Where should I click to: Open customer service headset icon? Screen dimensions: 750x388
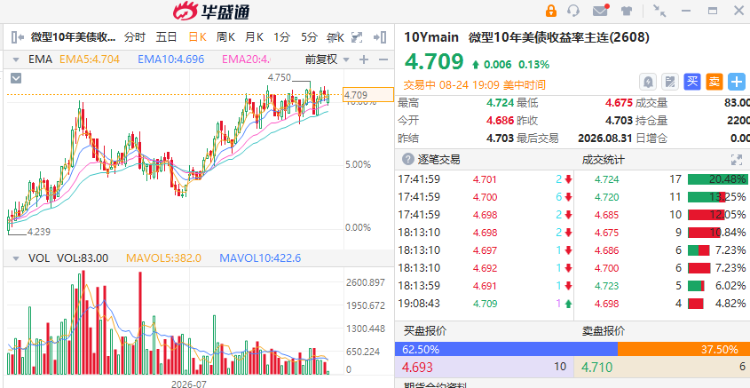tap(573, 11)
